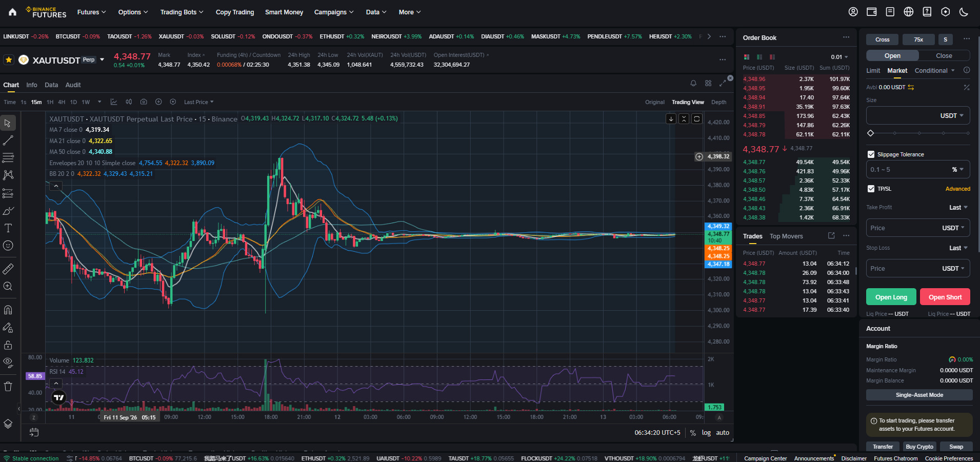Open the emoji icons tool
This screenshot has width=980, height=462.
coord(8,246)
